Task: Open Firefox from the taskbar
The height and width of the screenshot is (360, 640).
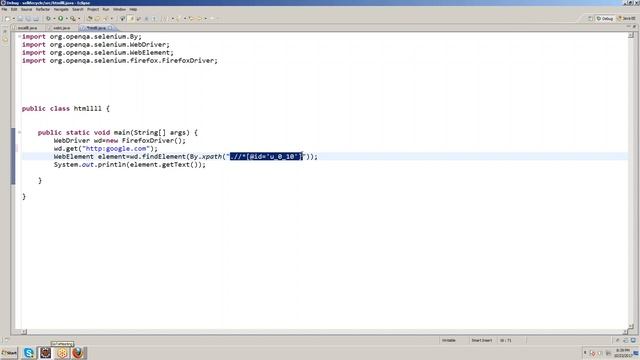Action: point(78,353)
